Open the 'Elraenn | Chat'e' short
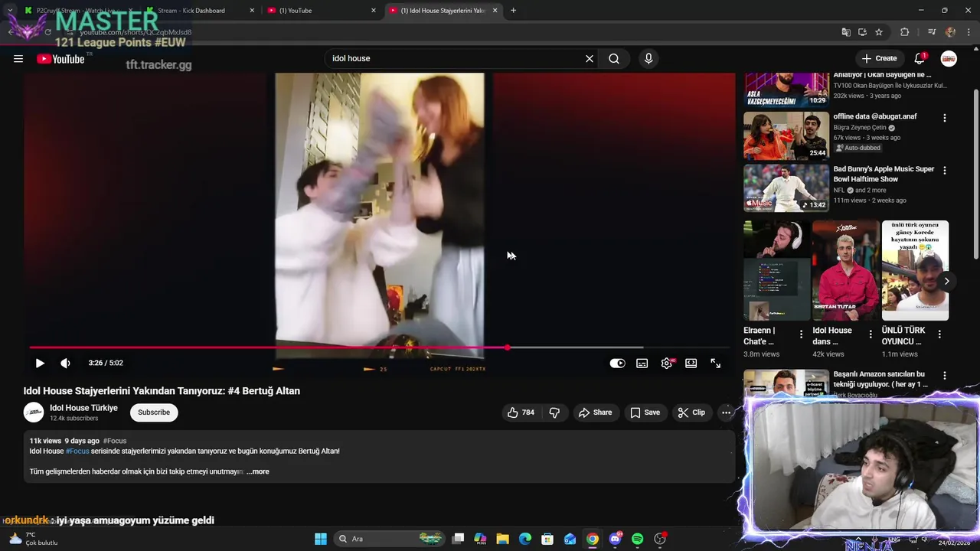The image size is (980, 551). pos(776,271)
